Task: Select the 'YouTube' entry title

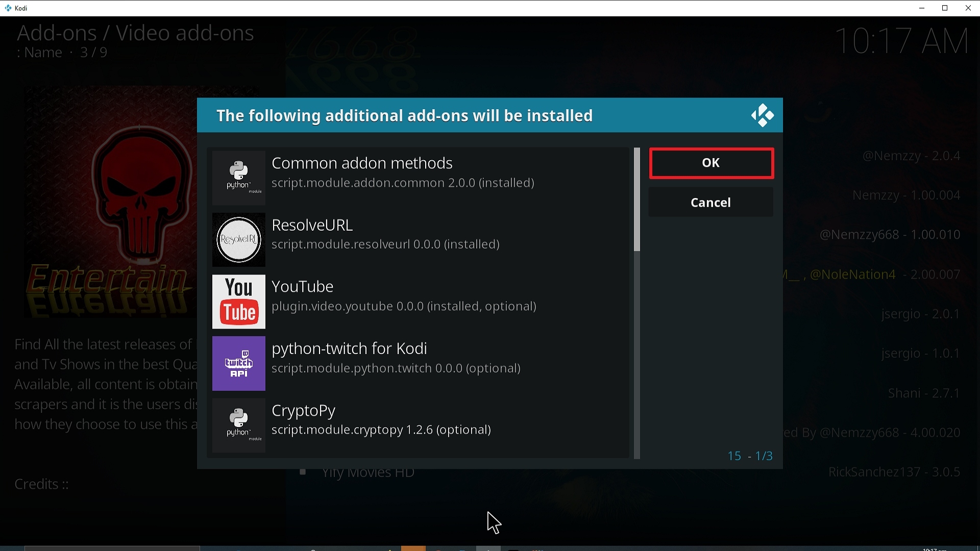Action: click(x=303, y=287)
